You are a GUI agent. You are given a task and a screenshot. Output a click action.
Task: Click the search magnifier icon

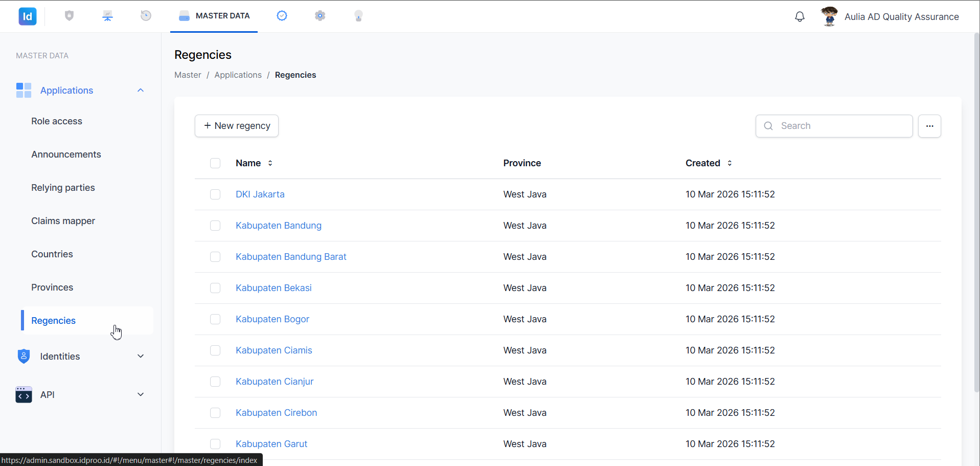pos(768,126)
